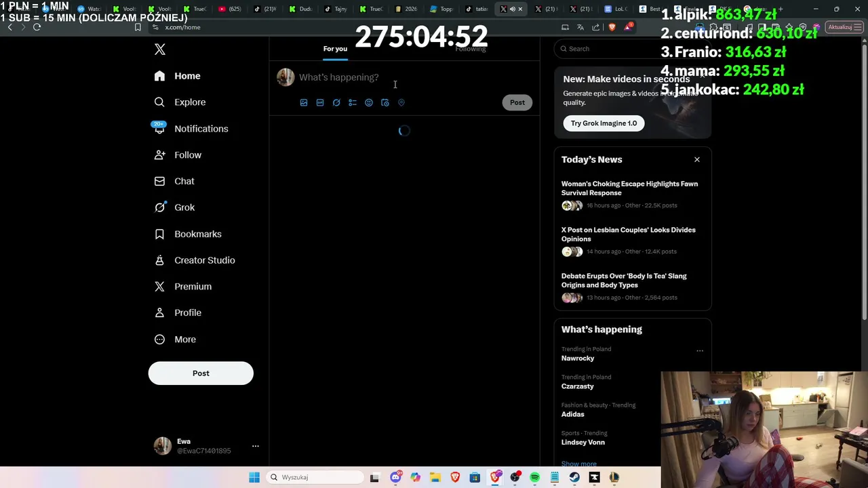This screenshot has width=868, height=488.
Task: Open Creator Studio
Action: (195, 260)
